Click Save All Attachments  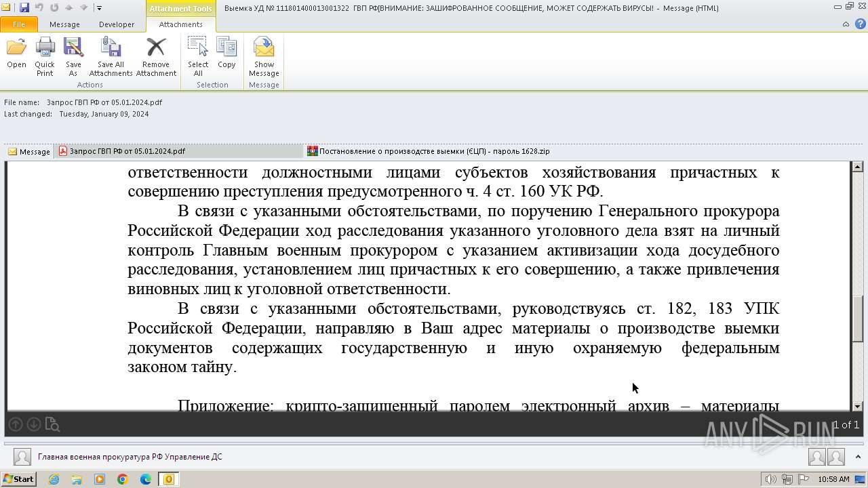pos(111,57)
